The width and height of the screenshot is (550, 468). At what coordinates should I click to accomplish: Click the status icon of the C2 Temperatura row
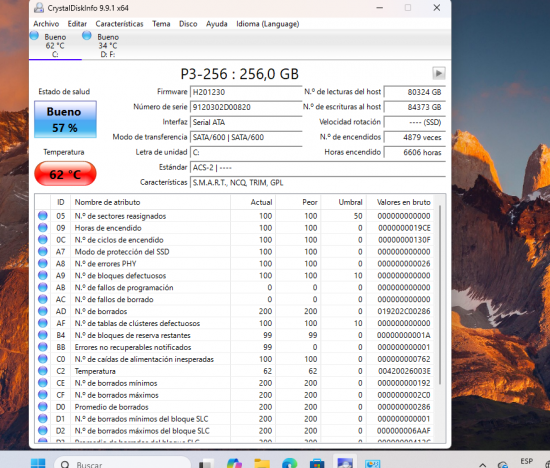point(43,371)
